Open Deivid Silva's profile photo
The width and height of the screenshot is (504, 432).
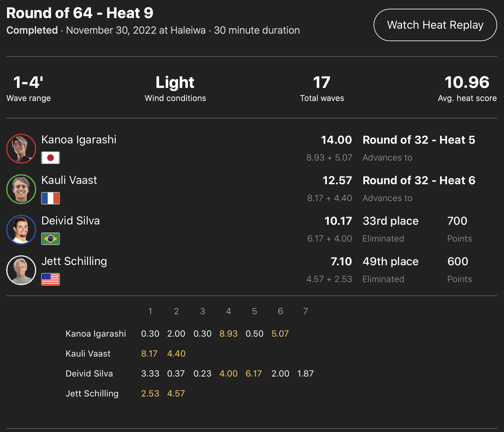[21, 230]
